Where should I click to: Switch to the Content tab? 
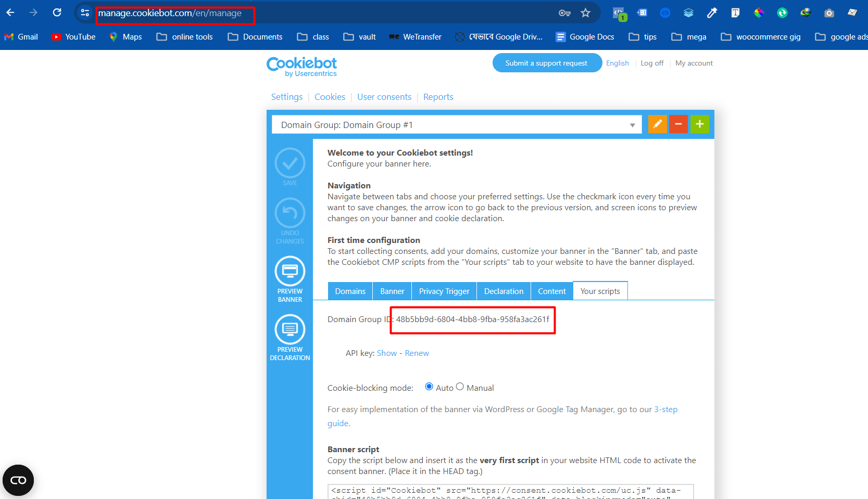pyautogui.click(x=552, y=291)
